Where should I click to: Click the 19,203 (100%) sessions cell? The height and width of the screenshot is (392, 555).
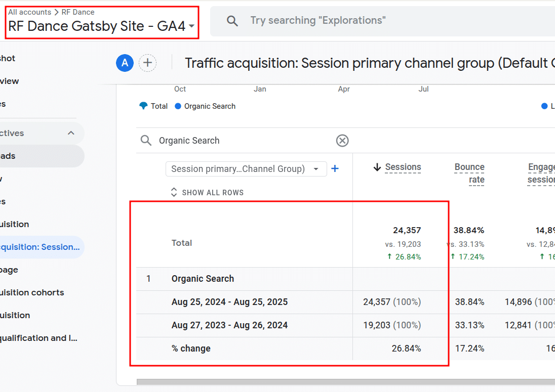pos(392,325)
